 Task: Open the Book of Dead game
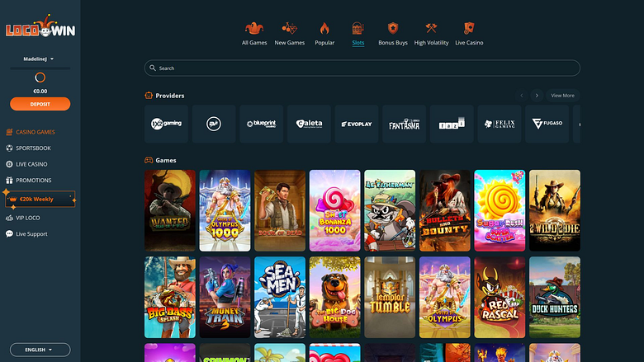coord(280,210)
